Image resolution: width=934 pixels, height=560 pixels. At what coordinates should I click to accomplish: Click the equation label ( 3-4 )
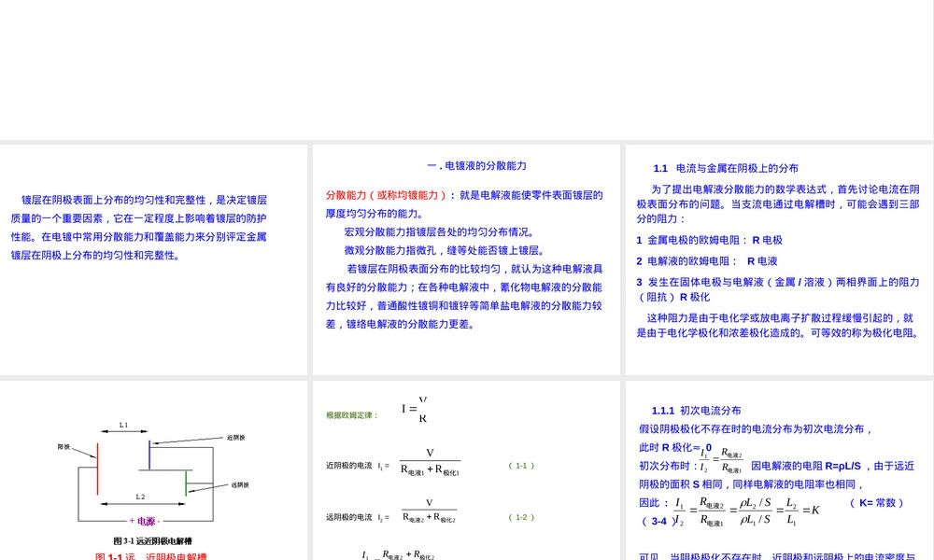pos(658,522)
